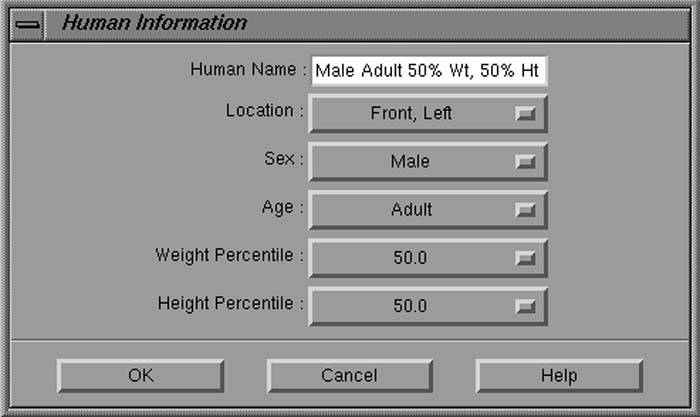700x417 pixels.
Task: Click the indicator icon on the Weight Percentile selector
Action: pos(526,258)
